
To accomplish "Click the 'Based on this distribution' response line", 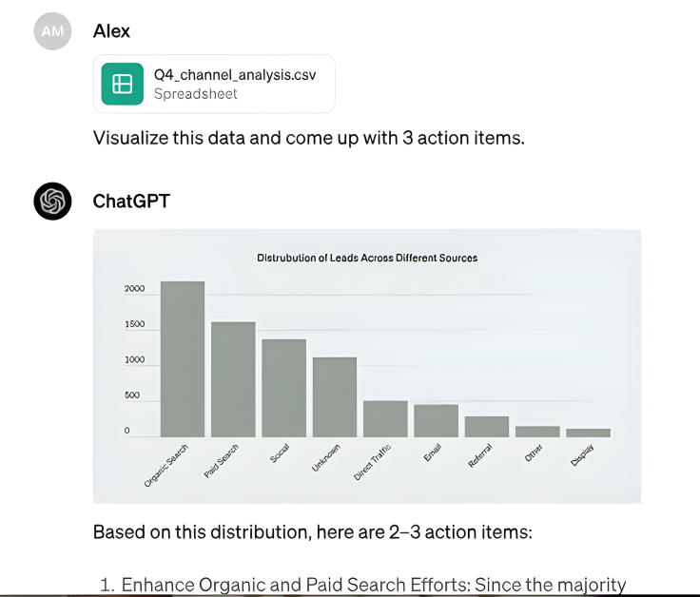I will tap(312, 531).
